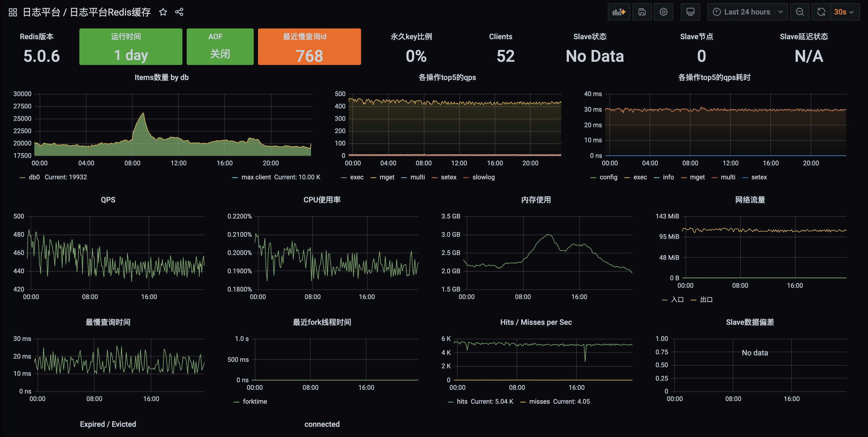Click the 入口 legend color line
The image size is (868, 437).
click(664, 300)
